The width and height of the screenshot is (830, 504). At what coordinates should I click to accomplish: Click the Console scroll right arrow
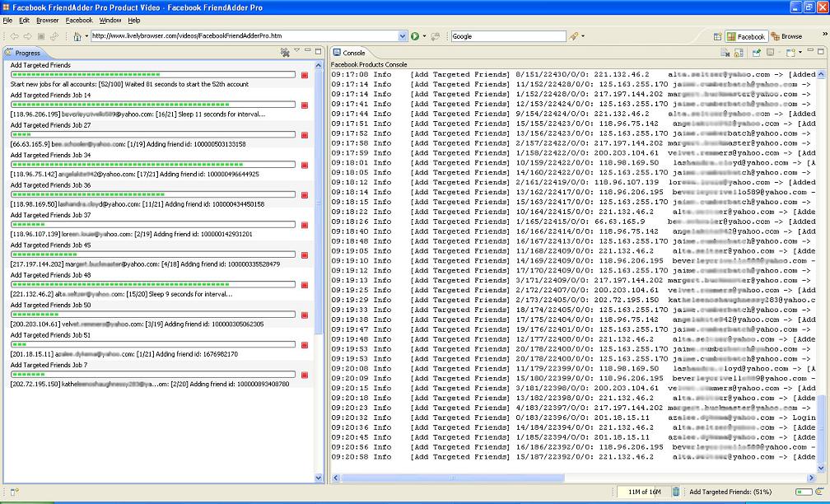click(812, 478)
